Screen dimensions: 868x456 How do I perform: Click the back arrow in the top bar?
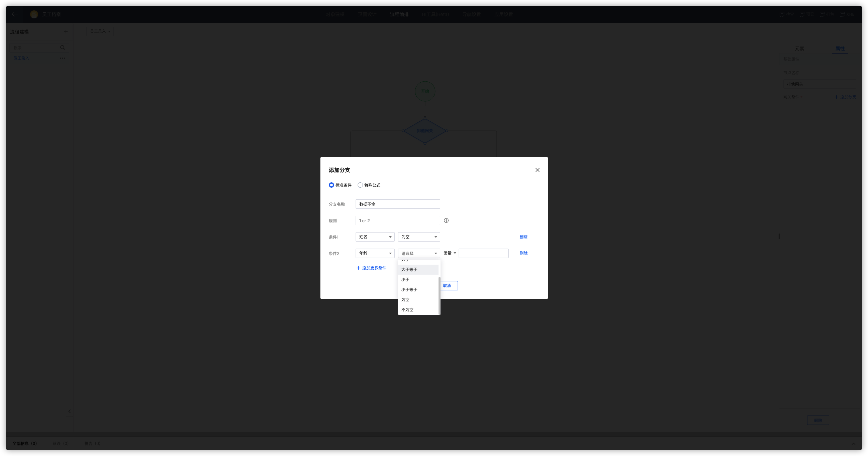pyautogui.click(x=15, y=14)
